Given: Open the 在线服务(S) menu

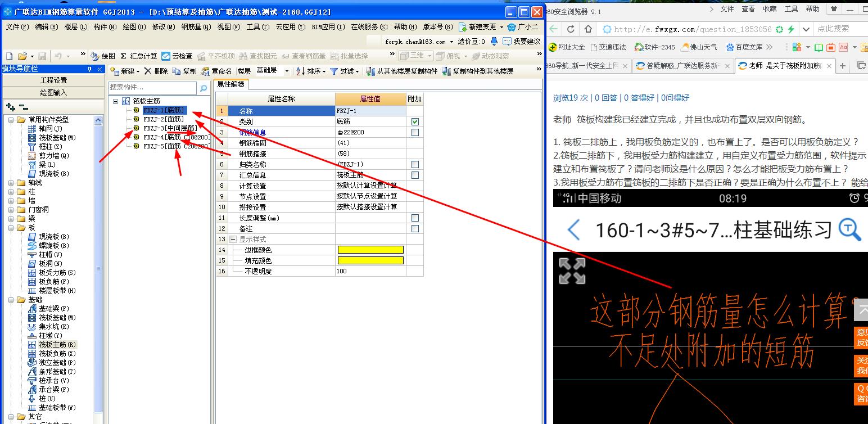Looking at the screenshot, I should tap(369, 26).
